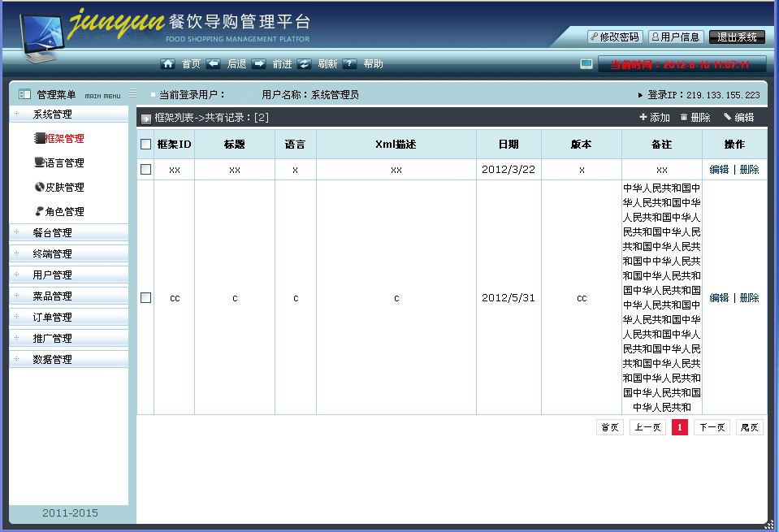Click 编辑 in the list toolbar
The image size is (779, 532).
[739, 118]
